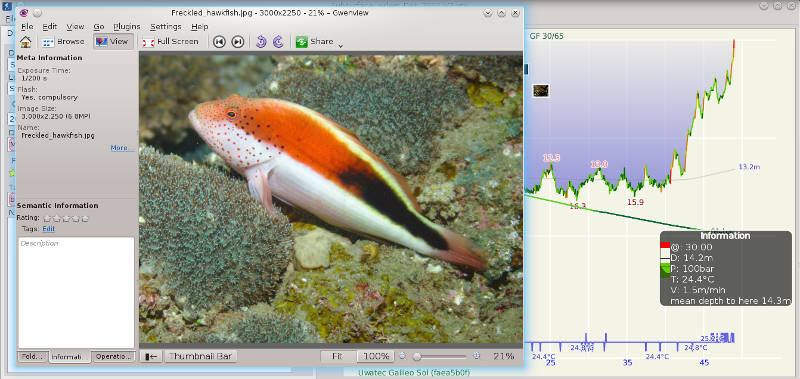Viewport: 800px width, 379px height.
Task: Click the Fit zoom button
Action: pos(337,357)
